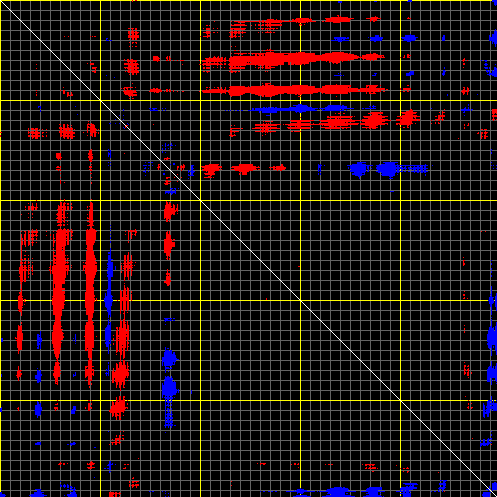Select the round red blob right of the stacked red horizontal dashes
Screen dimensions: 497x497
point(373,120)
